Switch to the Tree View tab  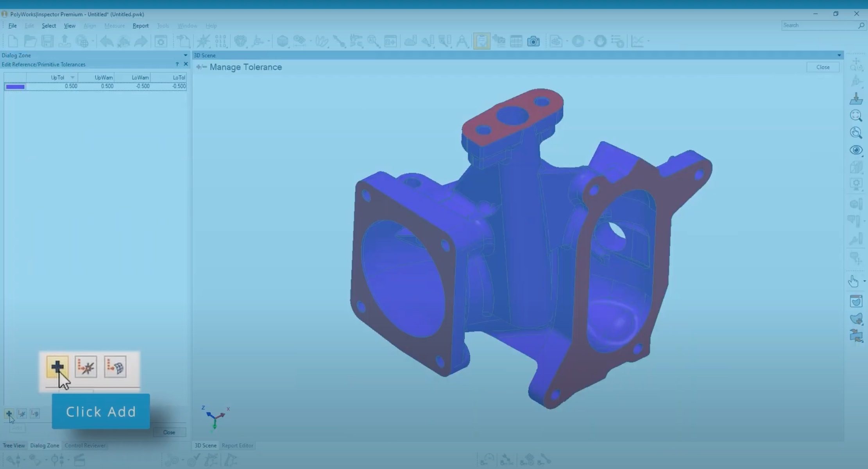coord(14,445)
